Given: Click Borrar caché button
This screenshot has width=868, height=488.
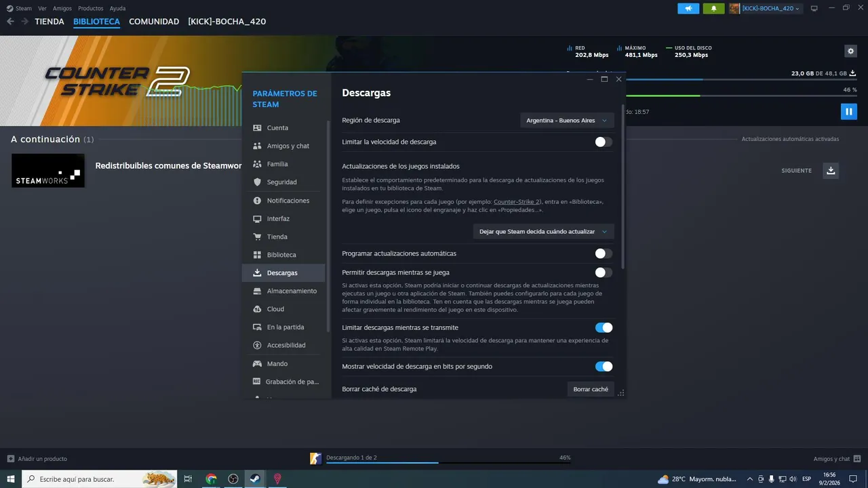Looking at the screenshot, I should 591,389.
